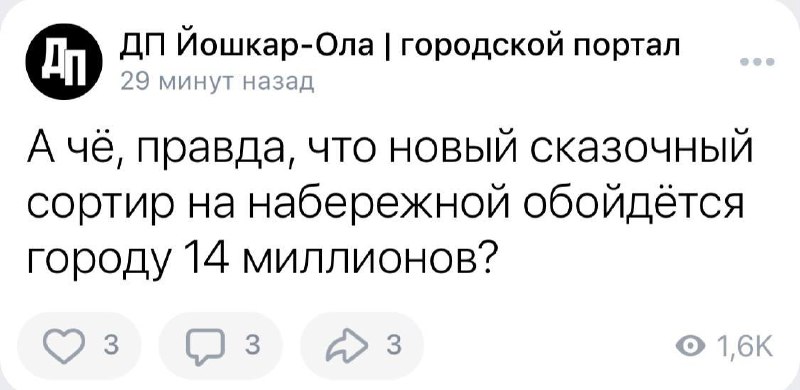This screenshot has width=800, height=390.
Task: Click the eye views icon
Action: click(x=686, y=347)
